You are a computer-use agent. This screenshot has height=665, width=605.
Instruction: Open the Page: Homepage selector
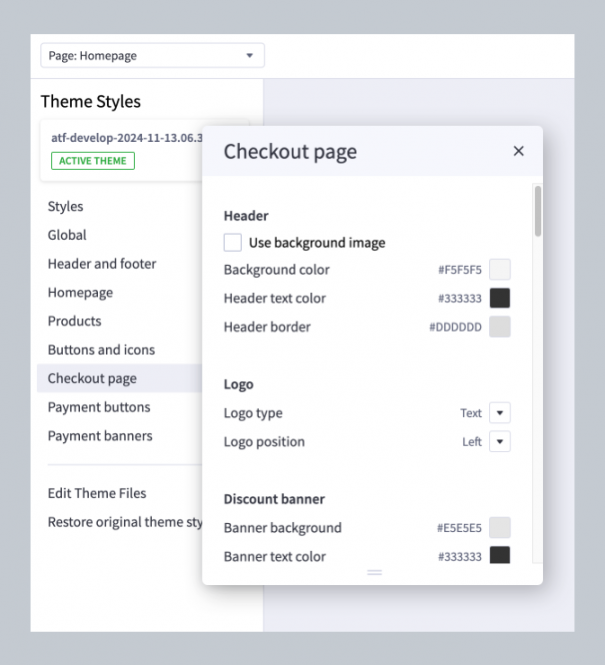pyautogui.click(x=152, y=56)
